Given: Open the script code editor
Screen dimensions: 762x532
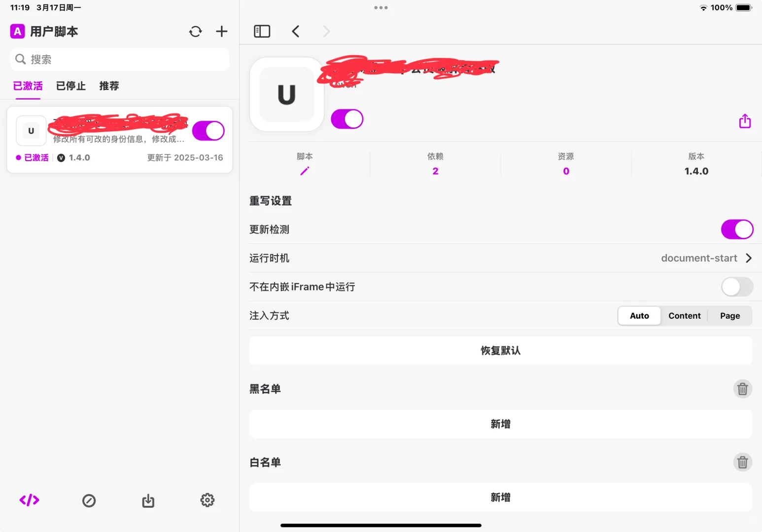Looking at the screenshot, I should tap(29, 500).
